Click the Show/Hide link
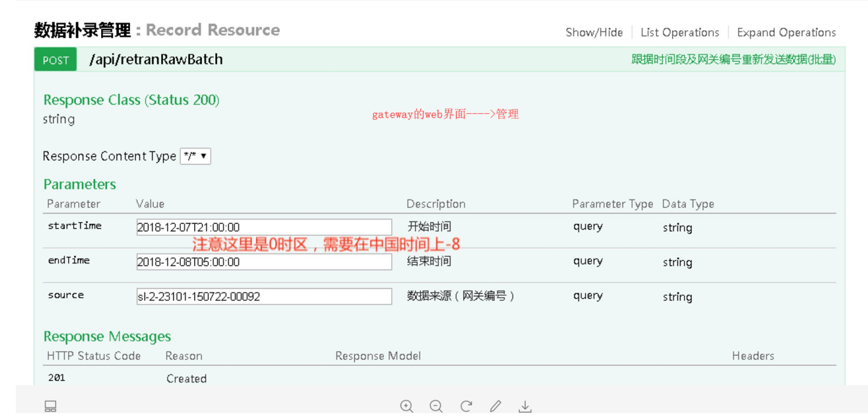The width and height of the screenshot is (868, 418). (594, 33)
